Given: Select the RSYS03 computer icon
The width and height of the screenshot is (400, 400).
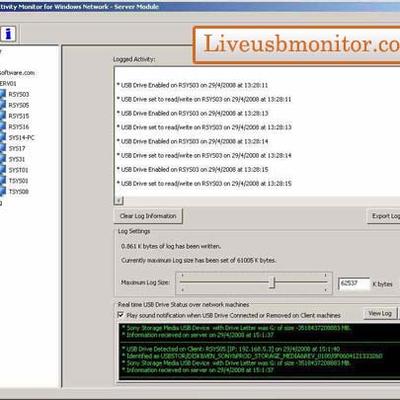Looking at the screenshot, I should (x=3, y=94).
